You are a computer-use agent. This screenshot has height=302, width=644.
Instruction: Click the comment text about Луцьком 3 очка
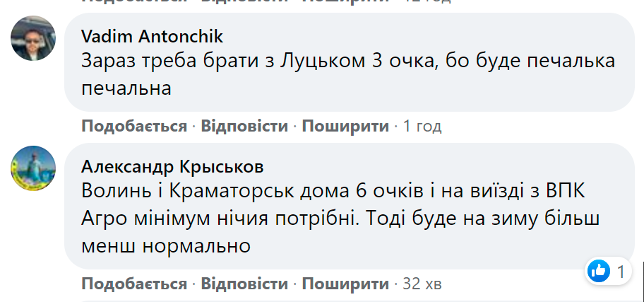346,74
